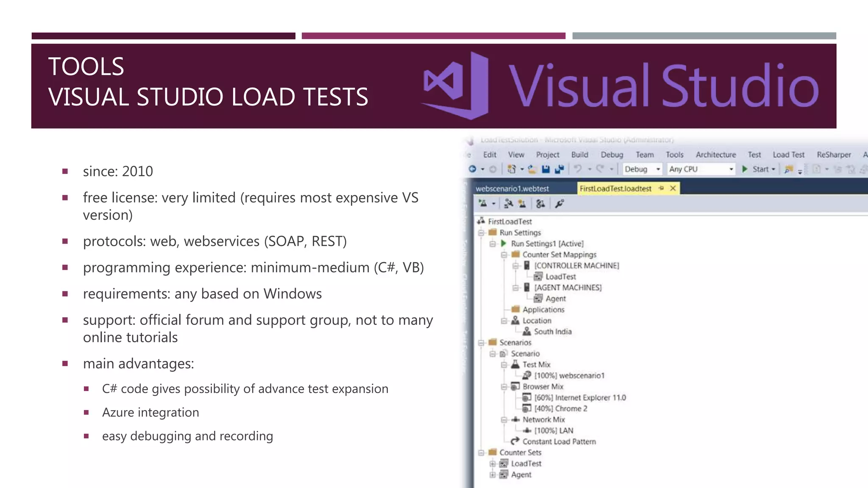
Task: Open the Debug menu
Action: (612, 155)
